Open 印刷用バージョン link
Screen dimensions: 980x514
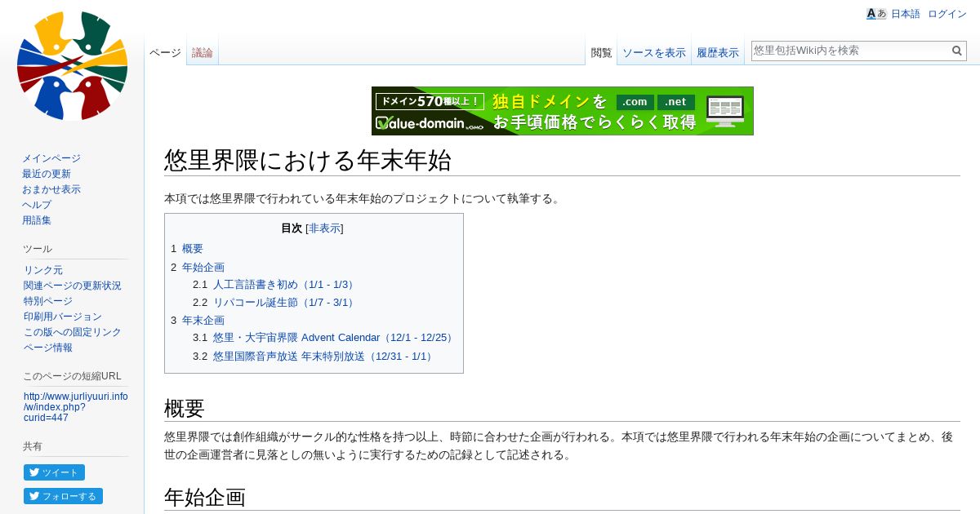[x=63, y=317]
